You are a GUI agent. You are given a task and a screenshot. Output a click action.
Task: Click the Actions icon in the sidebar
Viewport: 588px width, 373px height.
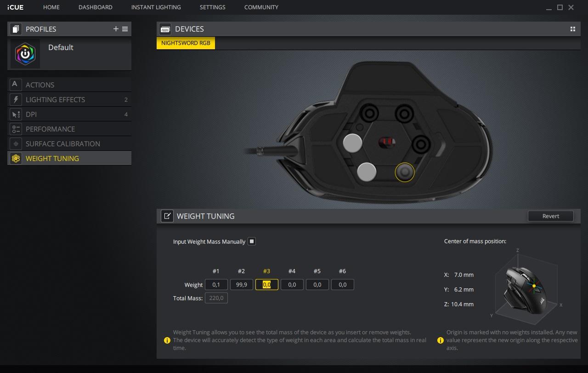tap(16, 85)
